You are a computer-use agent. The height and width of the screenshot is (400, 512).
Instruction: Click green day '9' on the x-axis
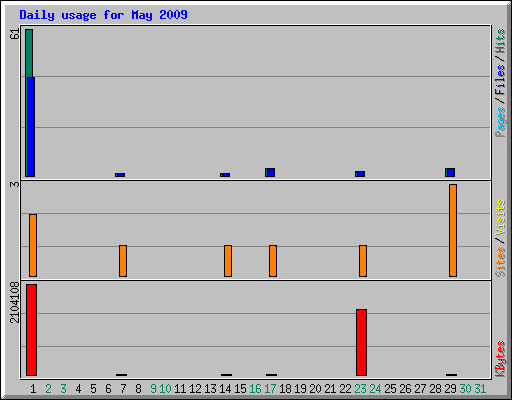tap(153, 389)
